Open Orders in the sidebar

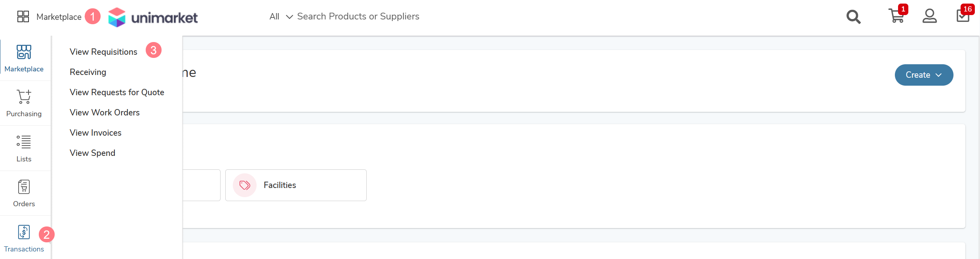tap(24, 193)
